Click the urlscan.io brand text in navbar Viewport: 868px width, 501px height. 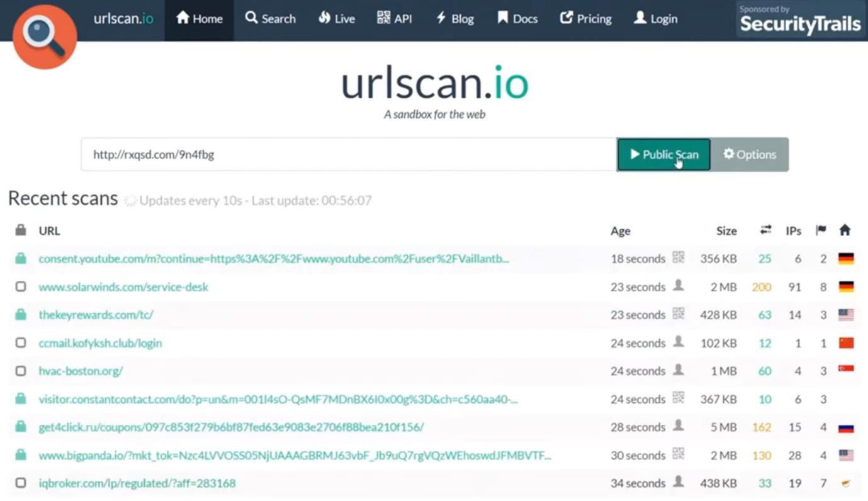[123, 18]
